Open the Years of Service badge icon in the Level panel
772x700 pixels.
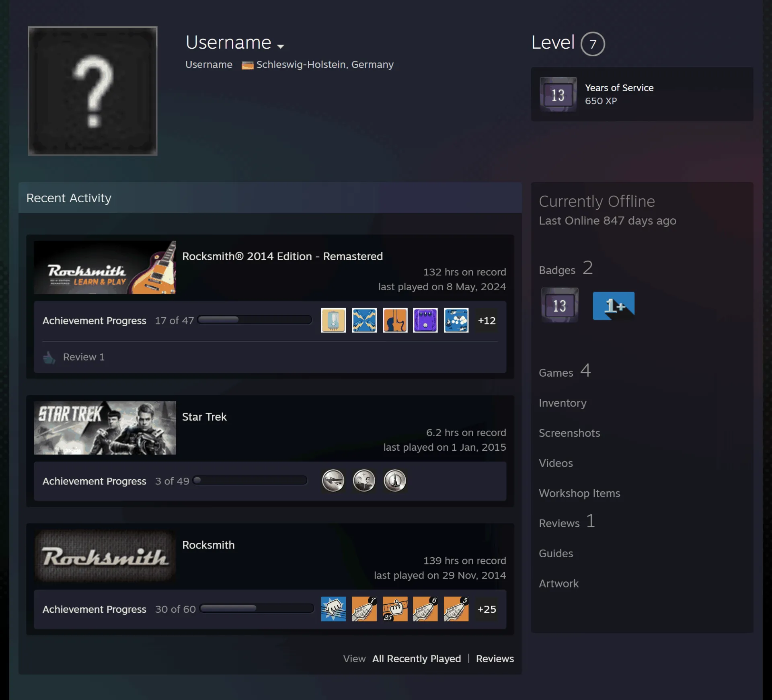pos(558,94)
